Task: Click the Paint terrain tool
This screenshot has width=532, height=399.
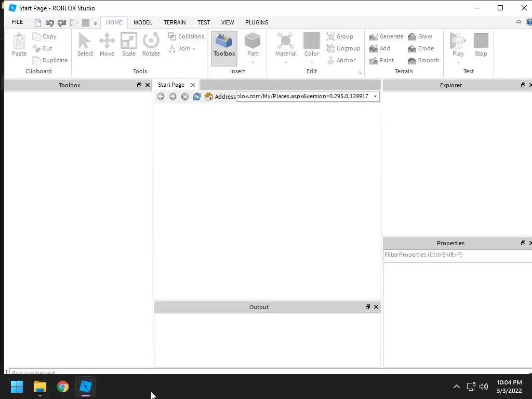Action: 382,60
